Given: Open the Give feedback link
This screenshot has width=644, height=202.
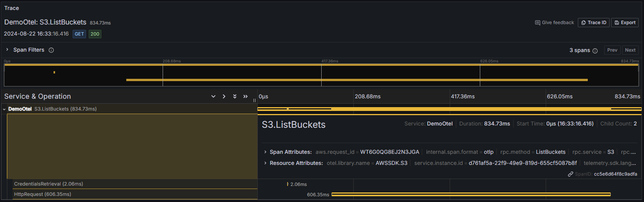Looking at the screenshot, I should 555,23.
